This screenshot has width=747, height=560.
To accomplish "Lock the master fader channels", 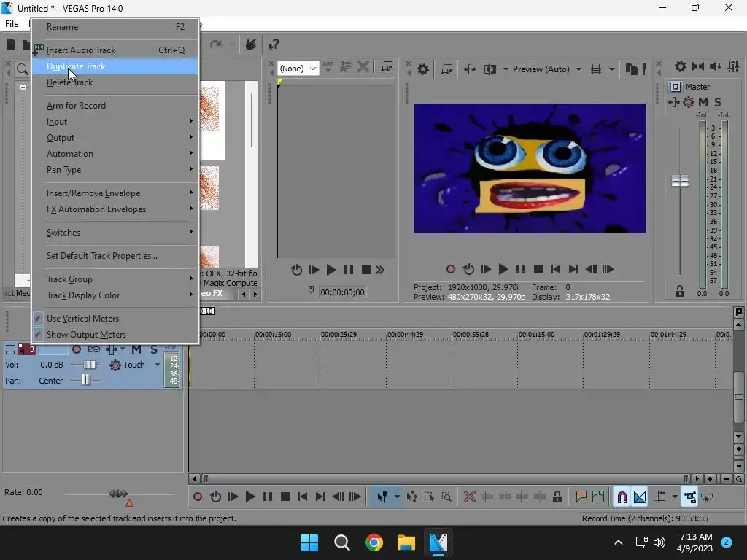I will (680, 292).
